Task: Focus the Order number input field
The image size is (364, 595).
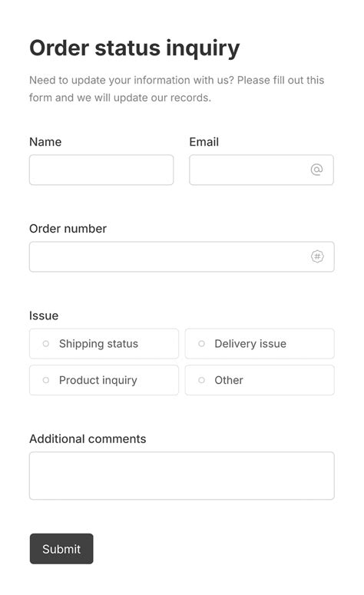Action: (x=182, y=257)
